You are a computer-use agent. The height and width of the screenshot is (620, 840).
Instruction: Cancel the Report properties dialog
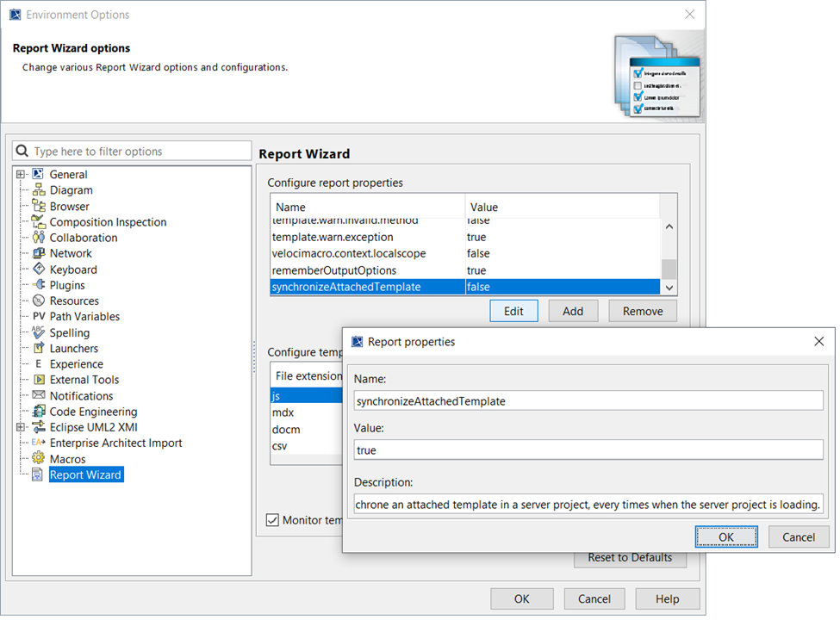point(798,537)
